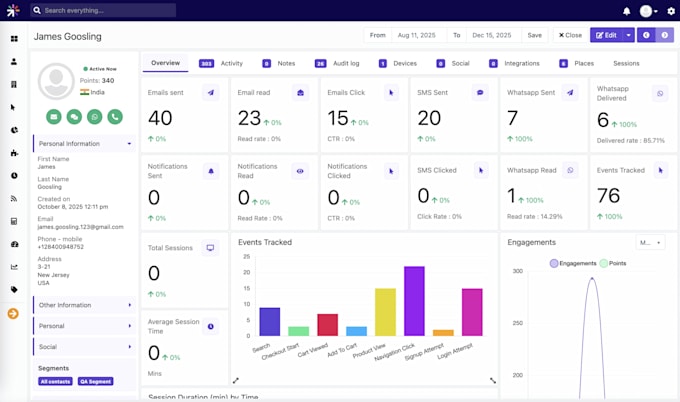Switch to the Integrations tab
The height and width of the screenshot is (402, 680).
coord(514,63)
